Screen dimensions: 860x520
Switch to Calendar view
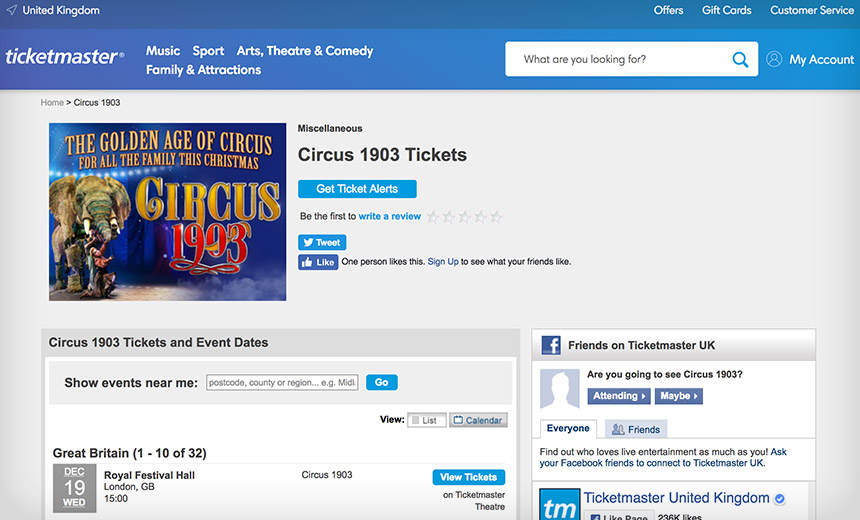(x=478, y=420)
